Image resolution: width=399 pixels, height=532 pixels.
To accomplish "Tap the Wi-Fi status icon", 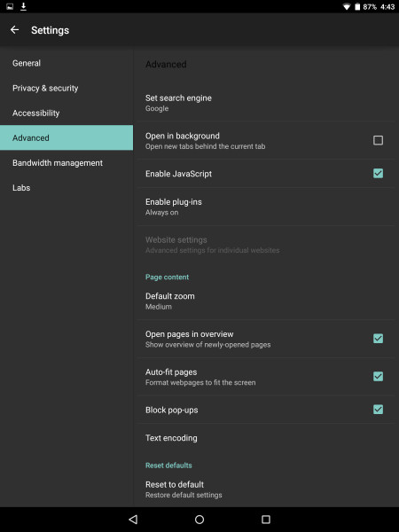I will click(347, 7).
